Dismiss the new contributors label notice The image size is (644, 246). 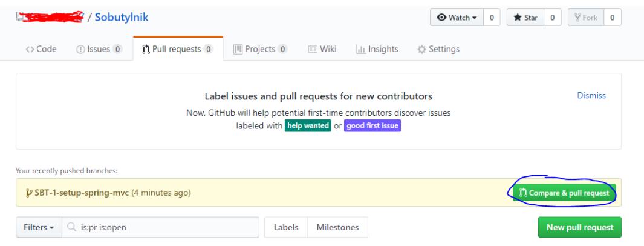point(591,96)
